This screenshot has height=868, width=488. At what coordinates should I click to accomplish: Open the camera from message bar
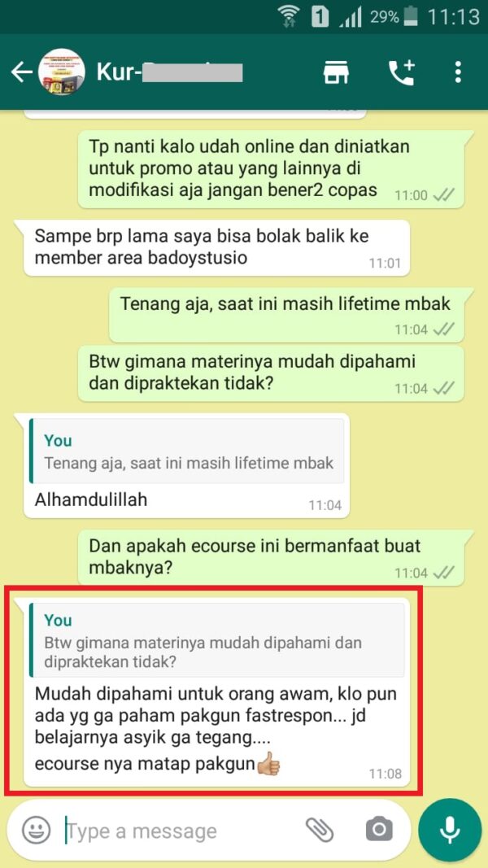379,830
